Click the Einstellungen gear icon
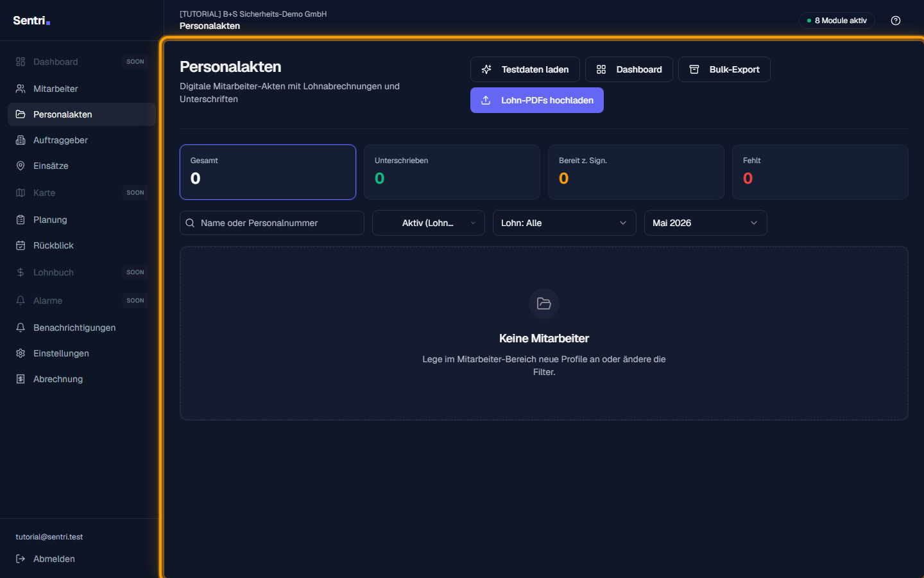The image size is (924, 578). point(21,353)
